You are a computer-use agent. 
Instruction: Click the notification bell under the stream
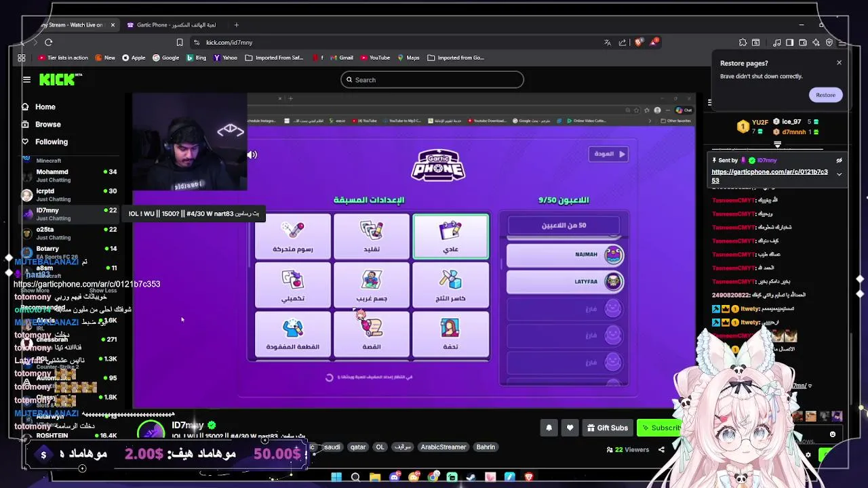click(549, 428)
